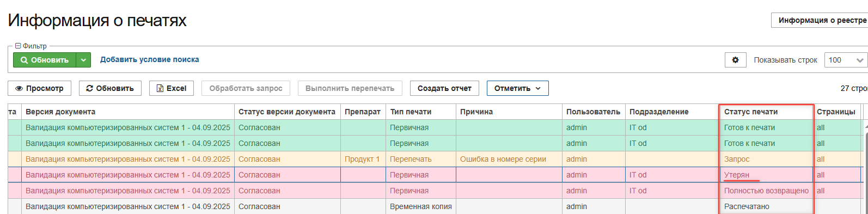Image resolution: width=868 pixels, height=214 pixels.
Task: Click the Статус печати column header
Action: point(766,112)
